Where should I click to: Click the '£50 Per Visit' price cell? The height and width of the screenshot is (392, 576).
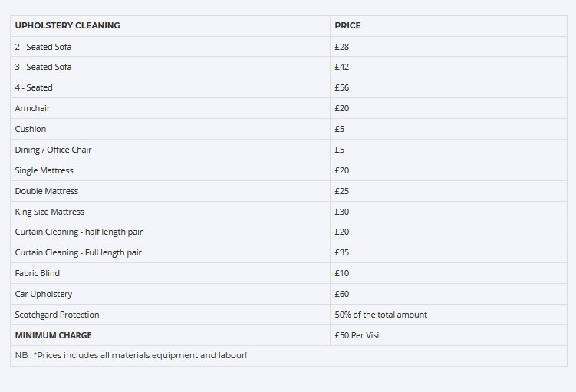(358, 336)
